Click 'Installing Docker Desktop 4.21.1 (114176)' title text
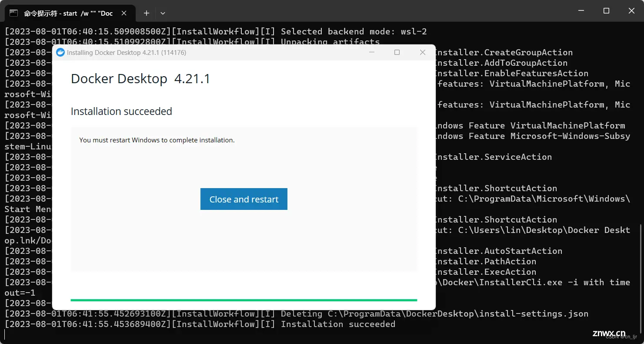 [127, 52]
